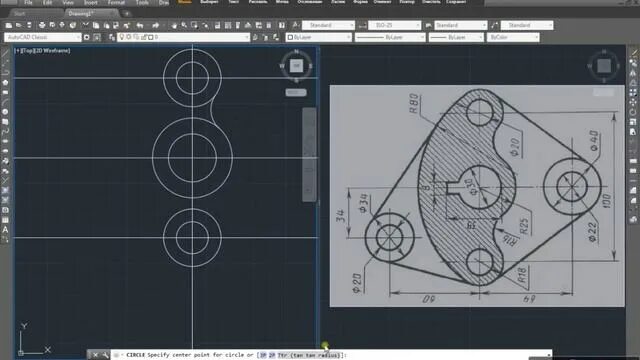The height and width of the screenshot is (360, 640).
Task: Open the Edit menu
Action: coord(47,2)
